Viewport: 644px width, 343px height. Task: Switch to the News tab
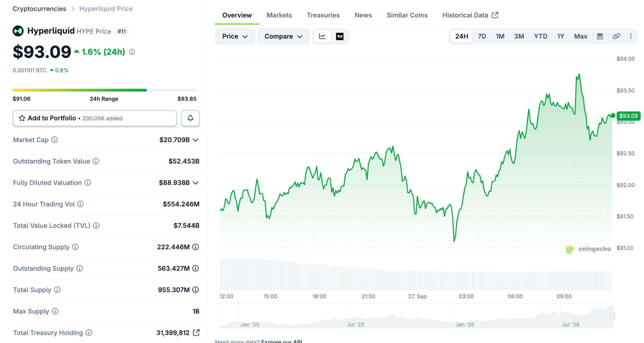pos(363,15)
